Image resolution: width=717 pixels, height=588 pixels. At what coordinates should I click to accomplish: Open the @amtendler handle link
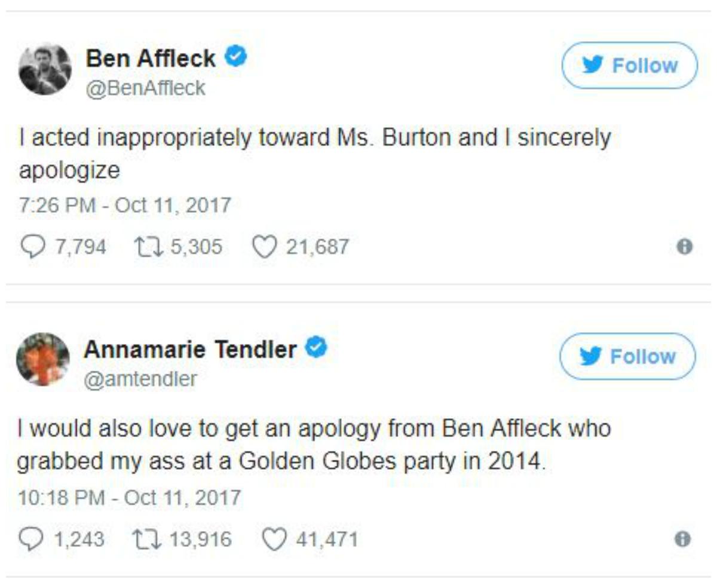[140, 379]
